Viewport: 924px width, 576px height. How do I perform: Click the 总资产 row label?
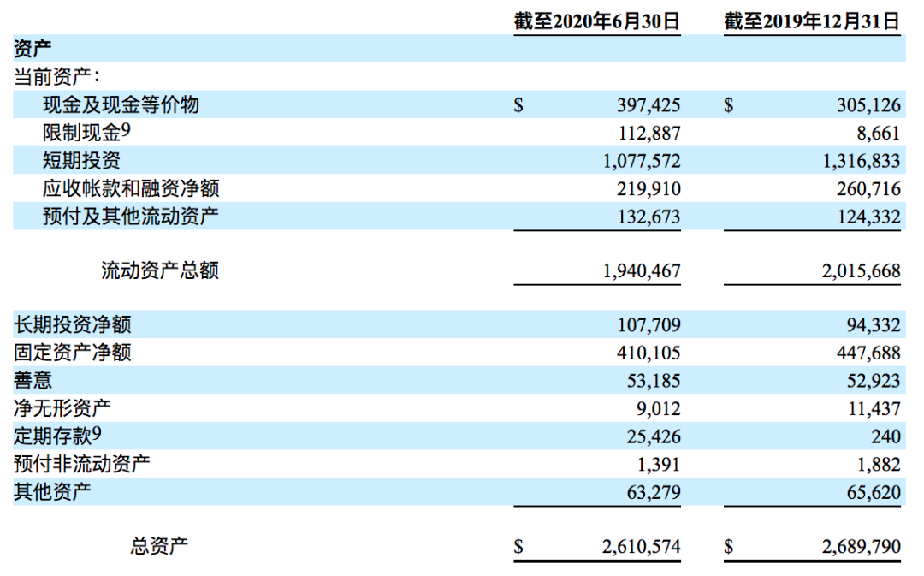click(159, 546)
